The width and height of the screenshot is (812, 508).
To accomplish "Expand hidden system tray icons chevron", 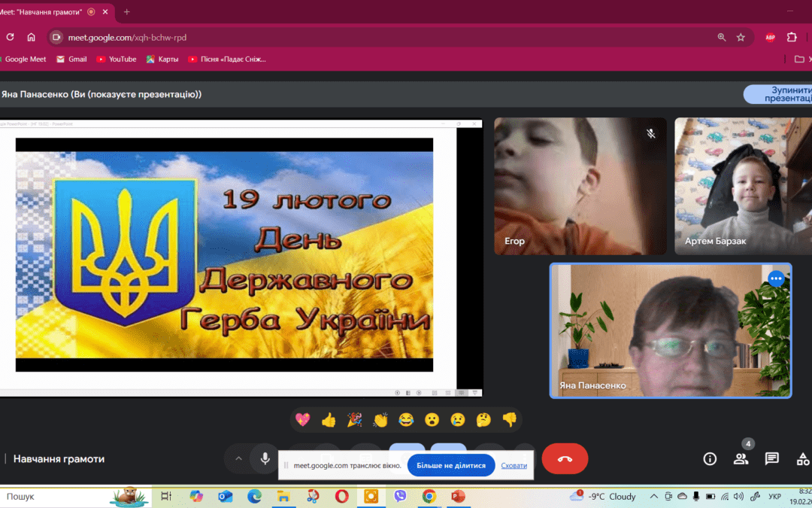I will coord(653,497).
